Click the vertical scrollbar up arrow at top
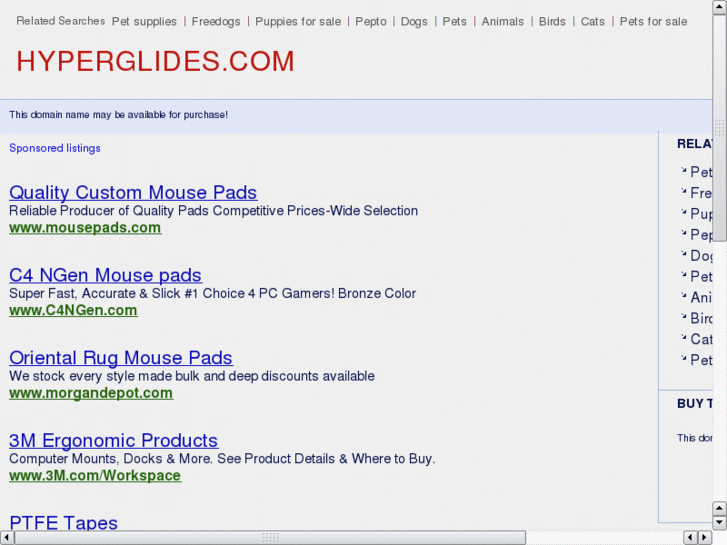 [720, 7]
